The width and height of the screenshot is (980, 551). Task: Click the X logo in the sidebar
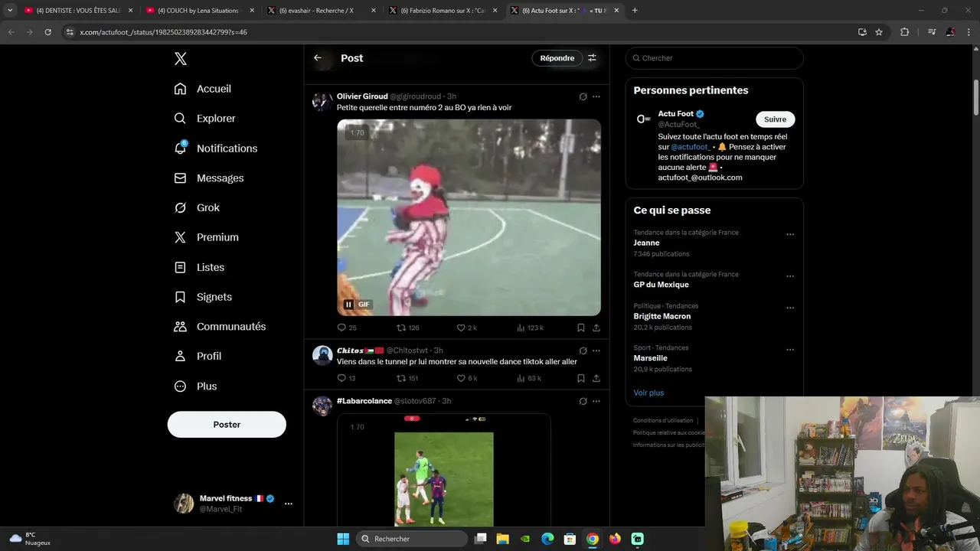pyautogui.click(x=180, y=59)
